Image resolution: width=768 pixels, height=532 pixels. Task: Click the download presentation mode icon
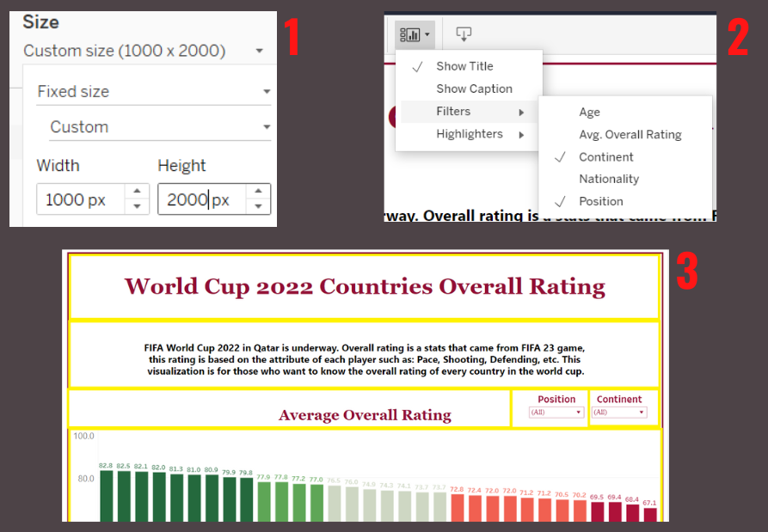pyautogui.click(x=464, y=34)
